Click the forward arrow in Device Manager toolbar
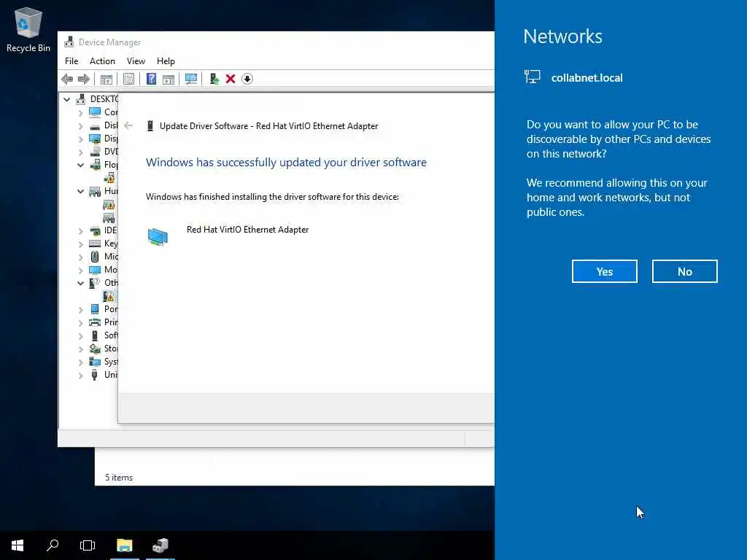This screenshot has height=560, width=747. tap(84, 79)
